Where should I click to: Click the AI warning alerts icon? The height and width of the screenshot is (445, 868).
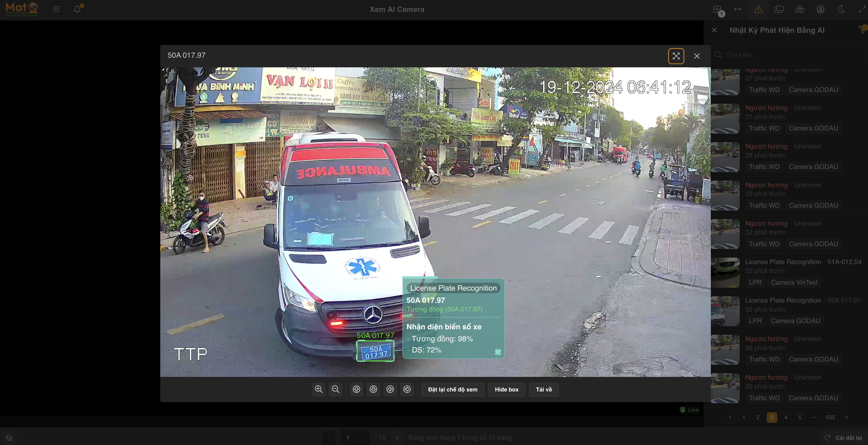pos(758,9)
